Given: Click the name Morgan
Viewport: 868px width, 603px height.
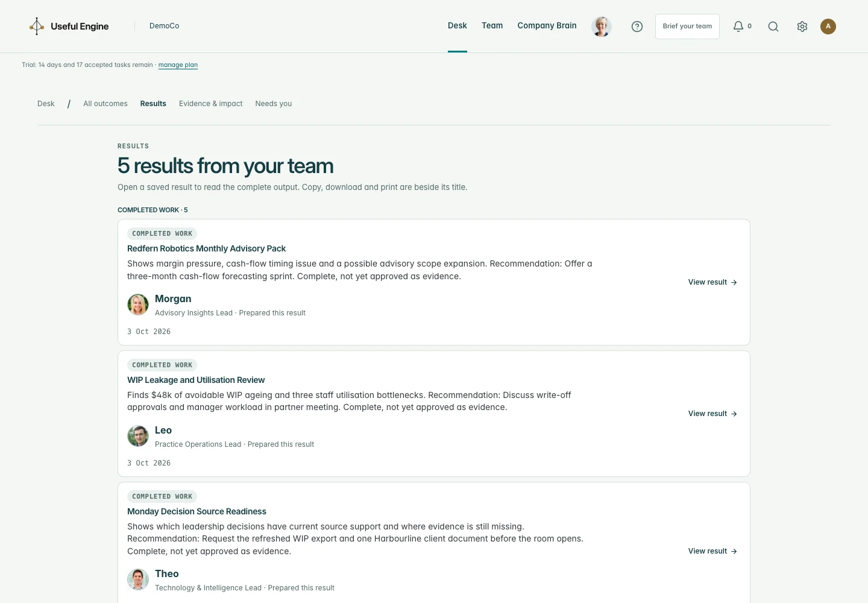Looking at the screenshot, I should pos(173,298).
